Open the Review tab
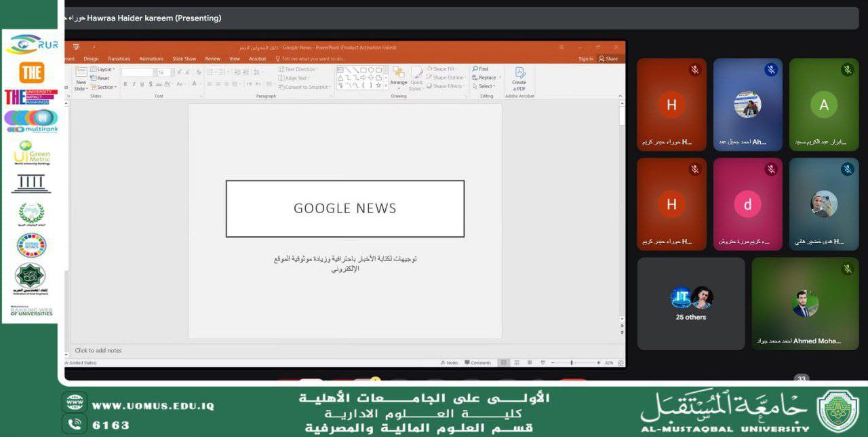The width and height of the screenshot is (868, 437). point(213,59)
